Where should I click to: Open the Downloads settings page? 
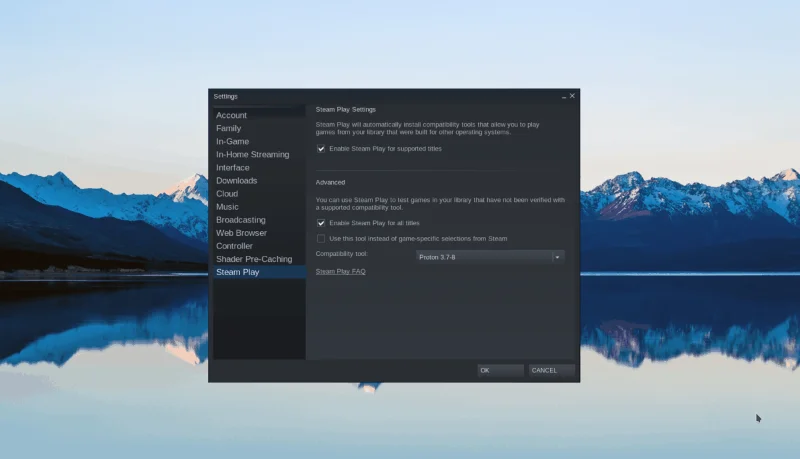[259, 181]
